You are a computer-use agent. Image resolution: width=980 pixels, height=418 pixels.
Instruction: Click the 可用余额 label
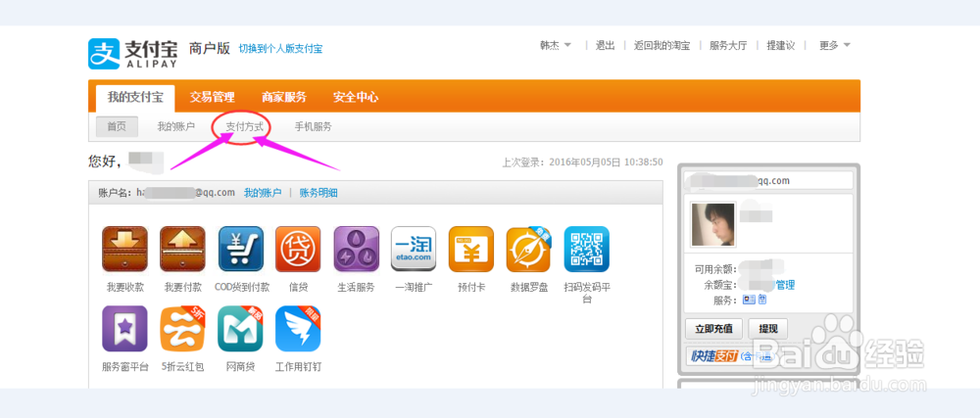716,270
